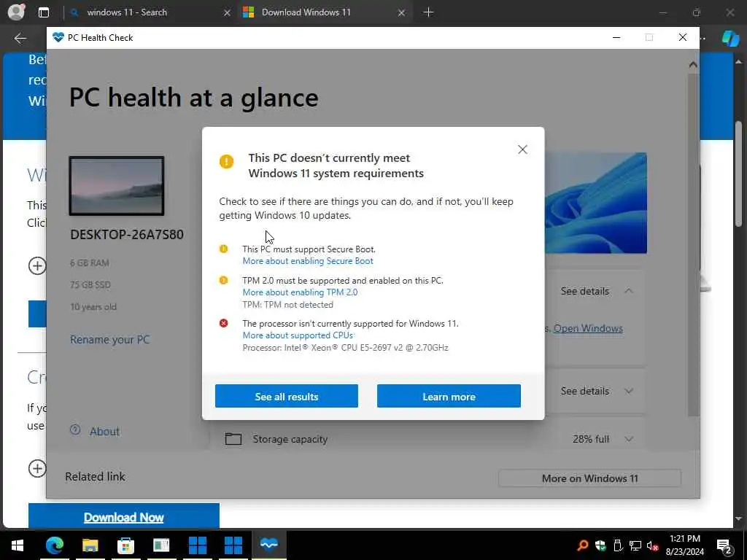Click the browser page scroll down arrow
Viewport: 747px width, 560px height.
(739, 518)
